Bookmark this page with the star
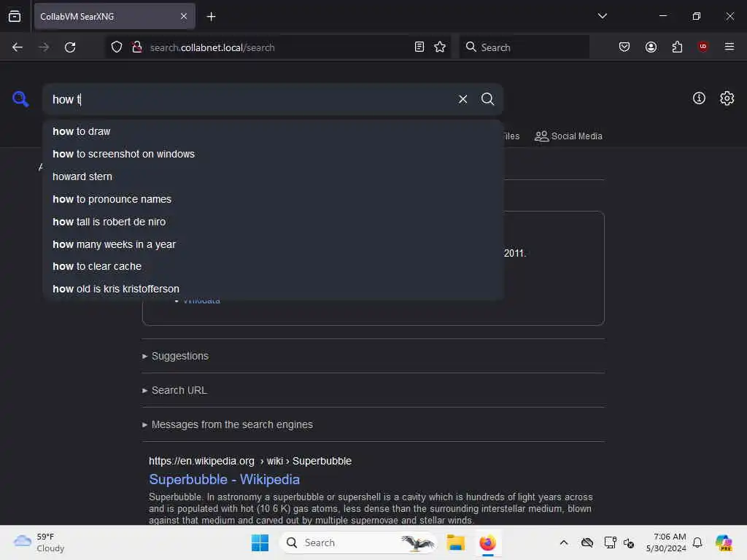747x560 pixels. coord(440,47)
